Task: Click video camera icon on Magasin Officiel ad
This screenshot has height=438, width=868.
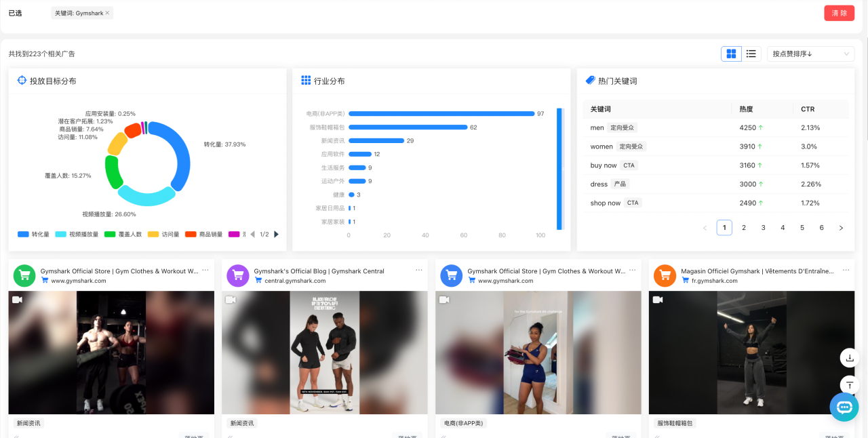Action: 658,300
